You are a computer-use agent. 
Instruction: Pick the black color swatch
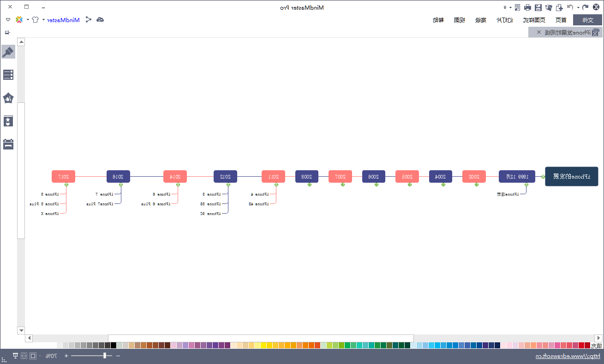tap(114, 345)
